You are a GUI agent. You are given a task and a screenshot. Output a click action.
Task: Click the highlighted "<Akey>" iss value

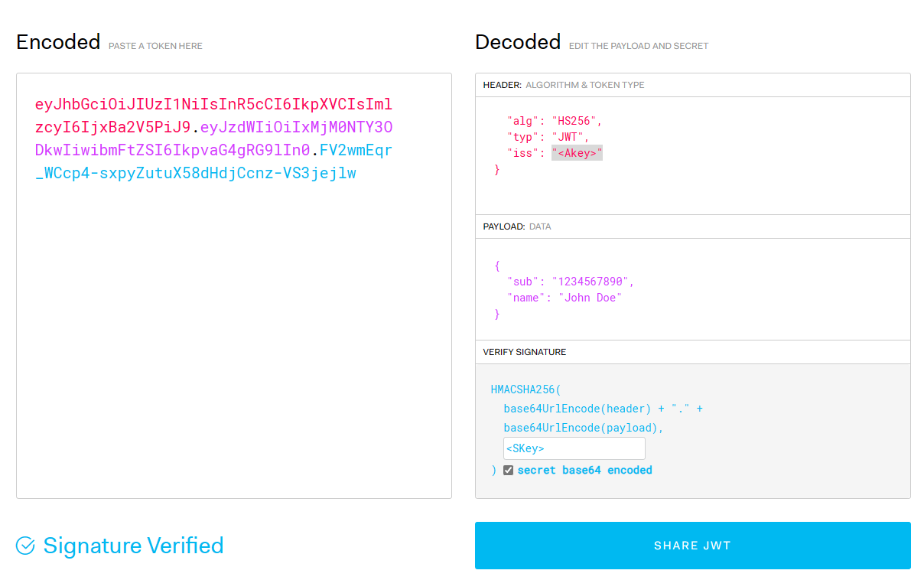(577, 154)
